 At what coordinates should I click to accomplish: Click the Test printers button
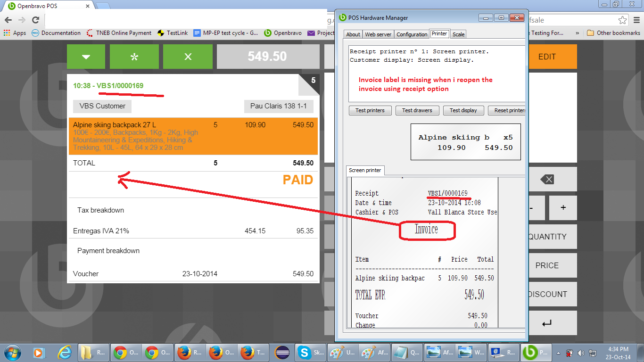click(x=370, y=110)
